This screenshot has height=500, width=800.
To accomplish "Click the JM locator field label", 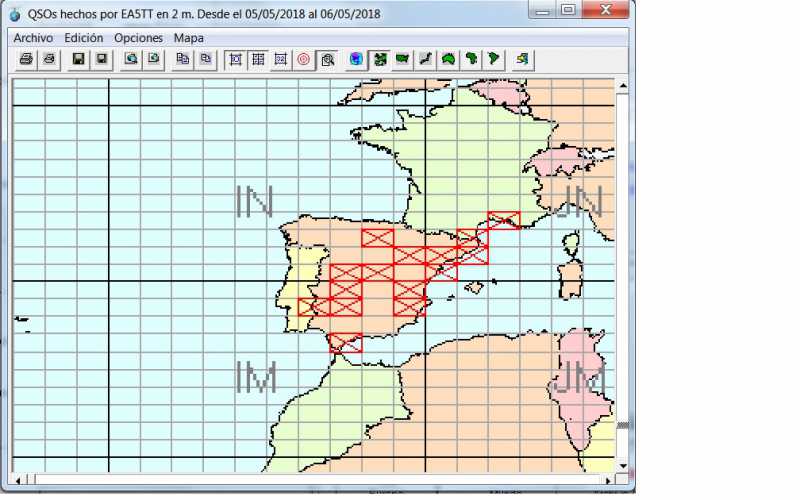I will 579,377.
